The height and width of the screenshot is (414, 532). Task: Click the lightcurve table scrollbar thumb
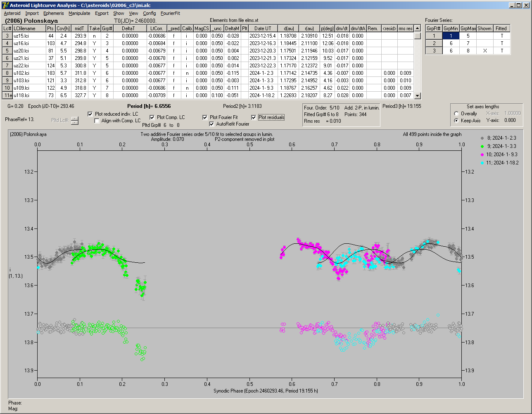coord(418,36)
